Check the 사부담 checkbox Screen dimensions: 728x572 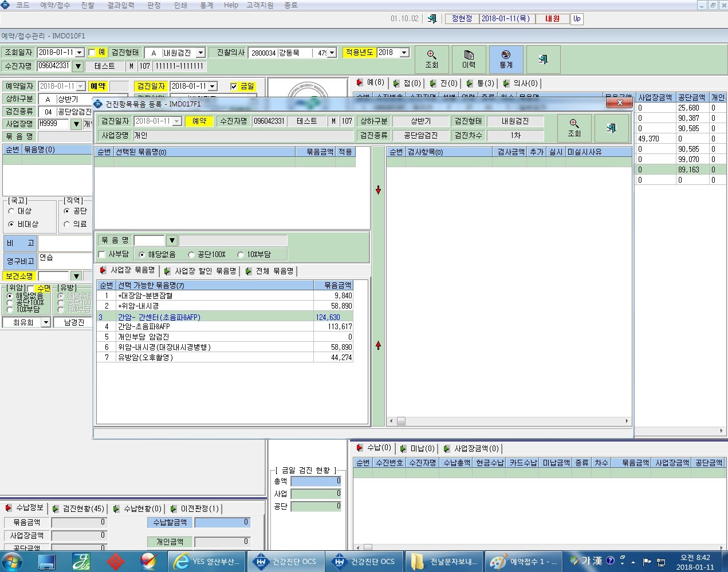point(102,254)
